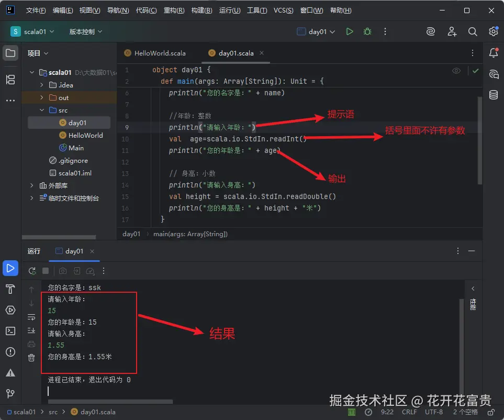Expand 临时文件和控制台 node
Screen dimensions: 504x420
(x=32, y=198)
